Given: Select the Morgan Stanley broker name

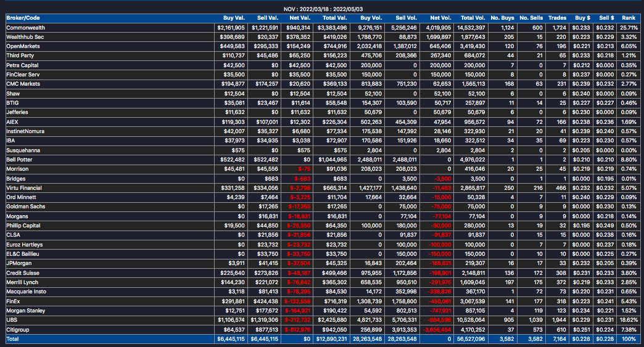Looking at the screenshot, I should [25, 311].
